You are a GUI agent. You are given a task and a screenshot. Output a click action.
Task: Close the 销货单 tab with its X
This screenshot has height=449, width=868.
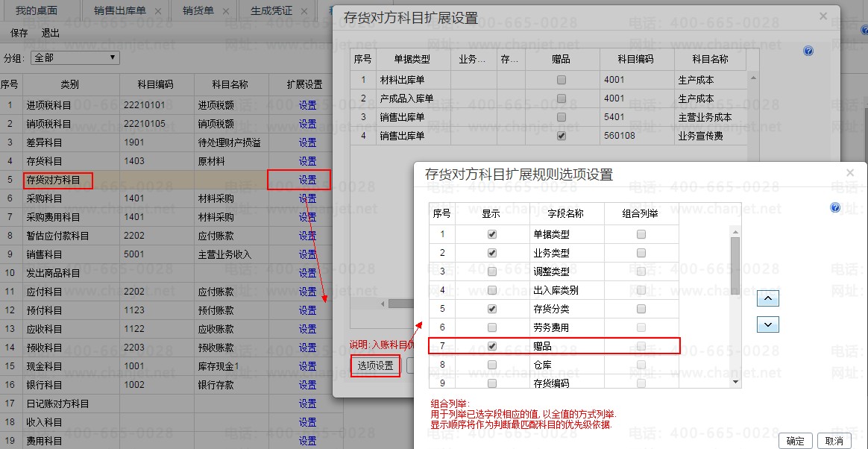[224, 11]
